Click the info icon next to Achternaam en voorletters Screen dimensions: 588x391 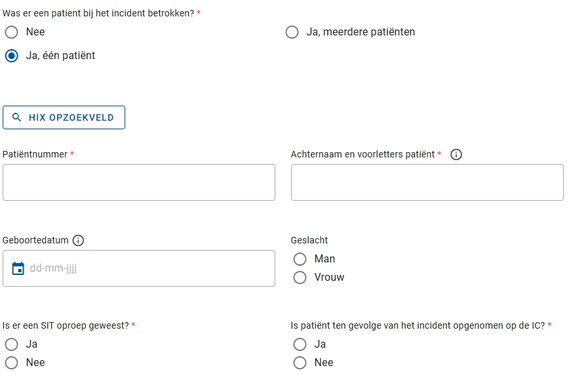pyautogui.click(x=456, y=154)
